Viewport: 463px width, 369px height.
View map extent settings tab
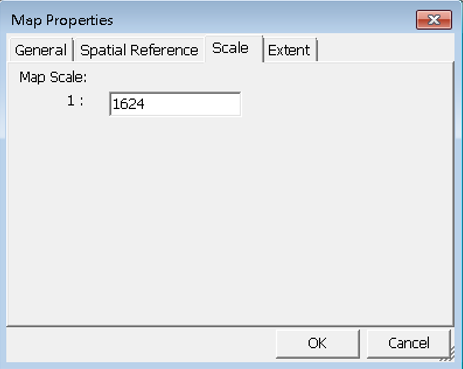[289, 50]
